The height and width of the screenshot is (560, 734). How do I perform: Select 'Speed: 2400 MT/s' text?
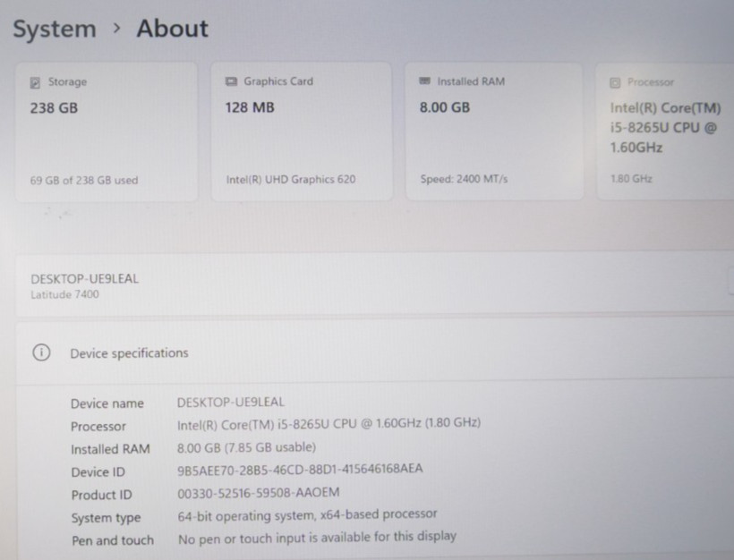[x=464, y=179]
